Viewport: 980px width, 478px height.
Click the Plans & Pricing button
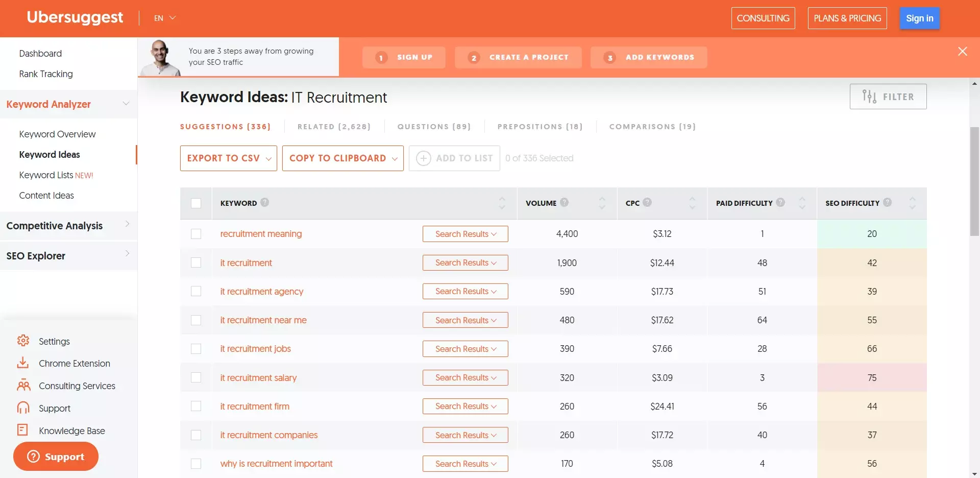pos(847,18)
